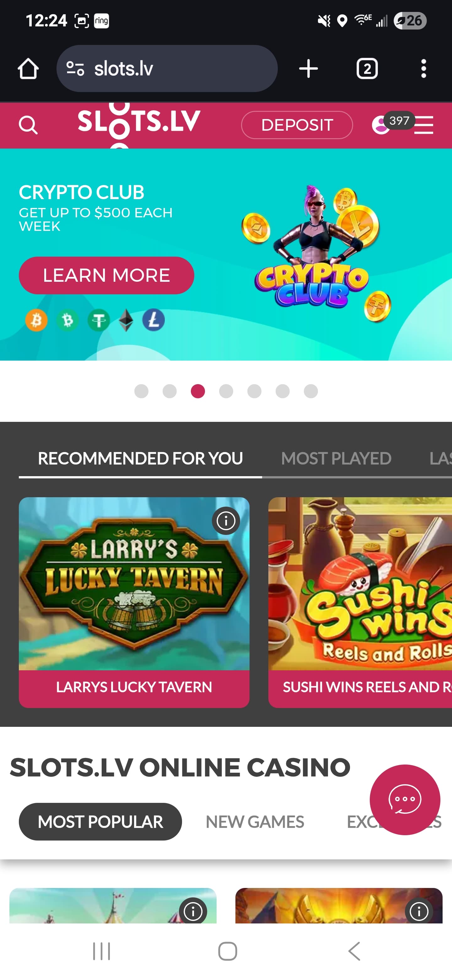Tap the browser home icon
This screenshot has width=452, height=980.
(28, 69)
